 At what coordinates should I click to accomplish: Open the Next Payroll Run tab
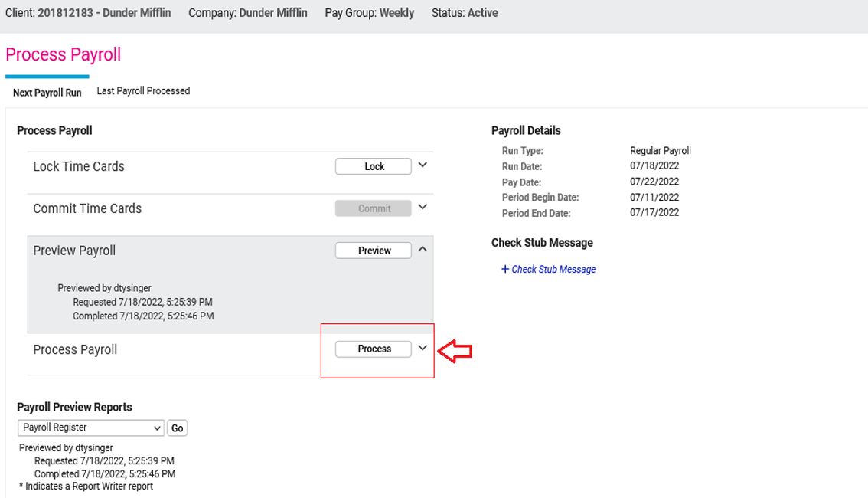tap(47, 93)
